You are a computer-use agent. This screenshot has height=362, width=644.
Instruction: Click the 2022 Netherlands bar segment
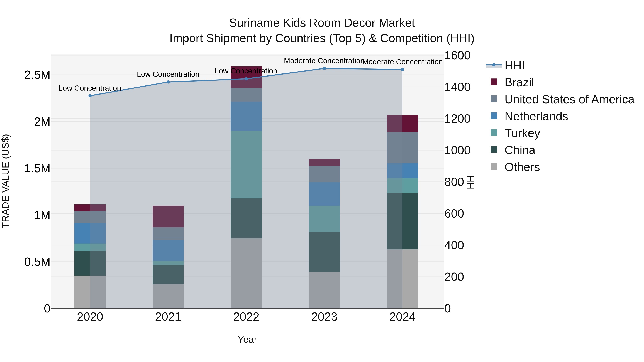[246, 116]
